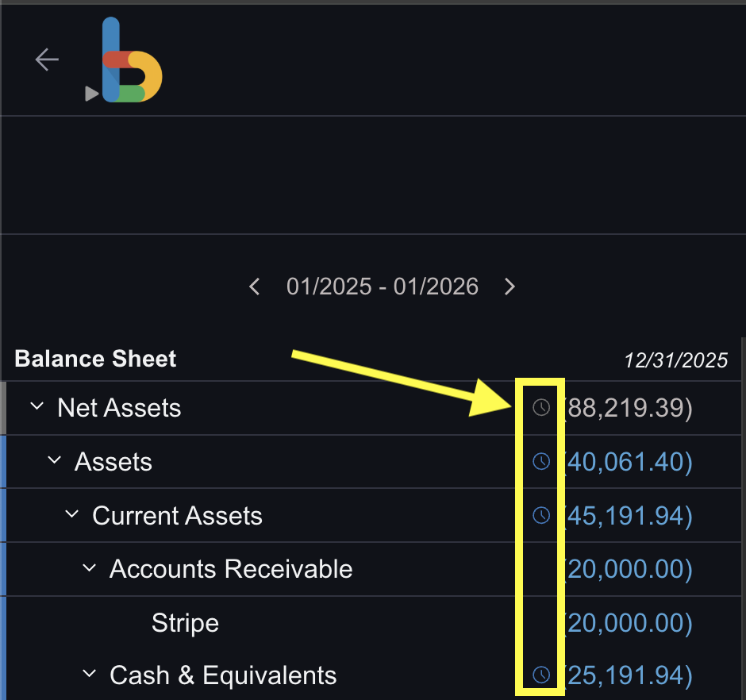Collapse the Accounts Receivable section

(89, 567)
